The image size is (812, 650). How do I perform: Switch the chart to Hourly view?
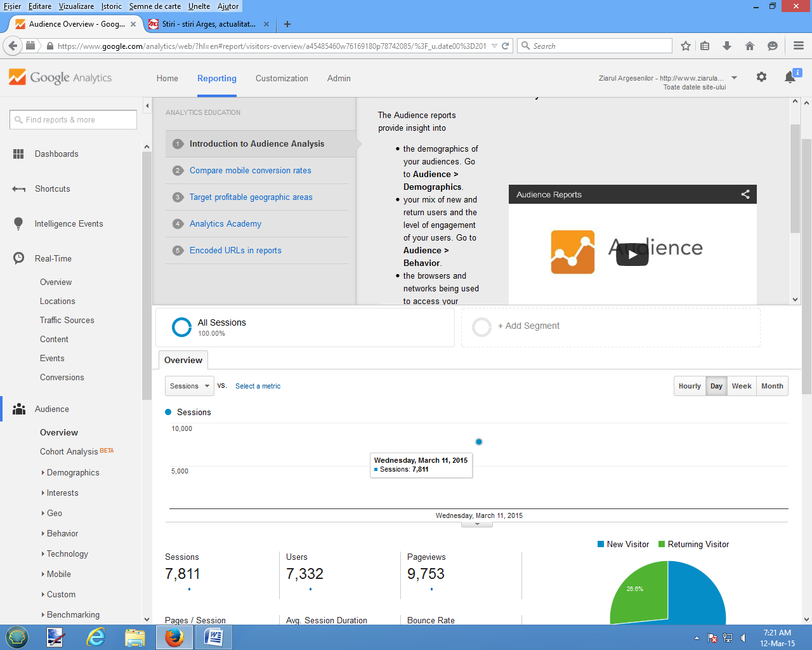[x=690, y=386]
